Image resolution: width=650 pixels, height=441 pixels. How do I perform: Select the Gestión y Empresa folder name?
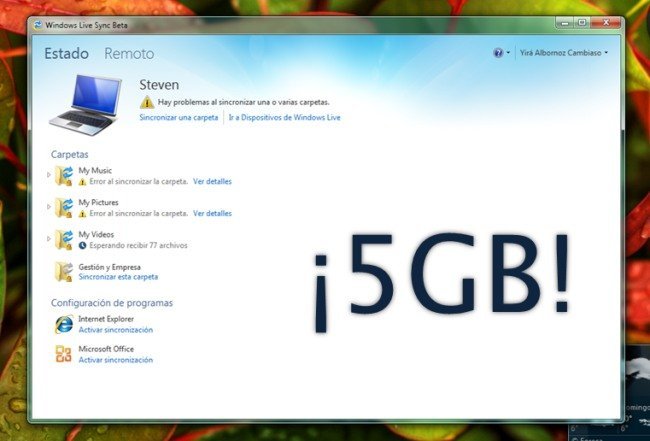[109, 267]
